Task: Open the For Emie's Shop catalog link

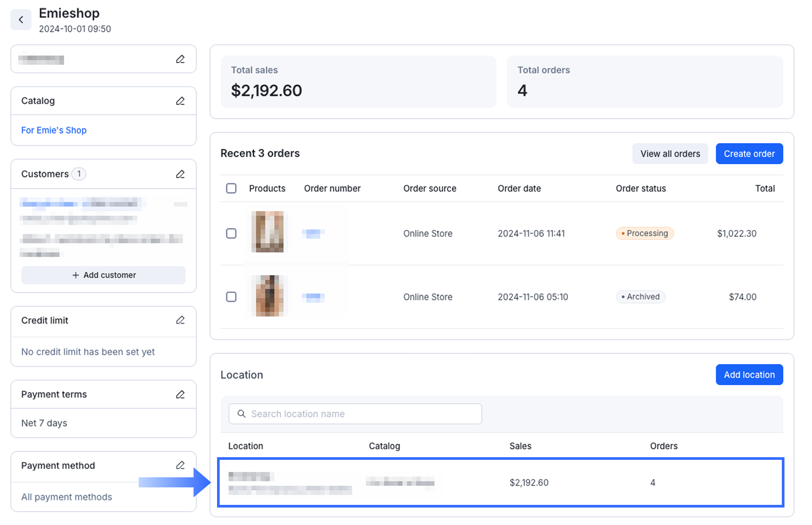Action: (x=54, y=130)
